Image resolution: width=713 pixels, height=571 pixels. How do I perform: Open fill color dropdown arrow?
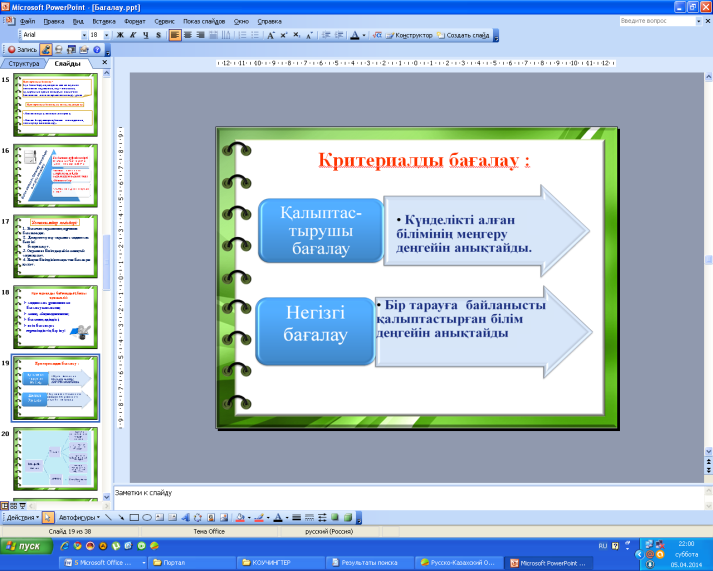point(249,517)
